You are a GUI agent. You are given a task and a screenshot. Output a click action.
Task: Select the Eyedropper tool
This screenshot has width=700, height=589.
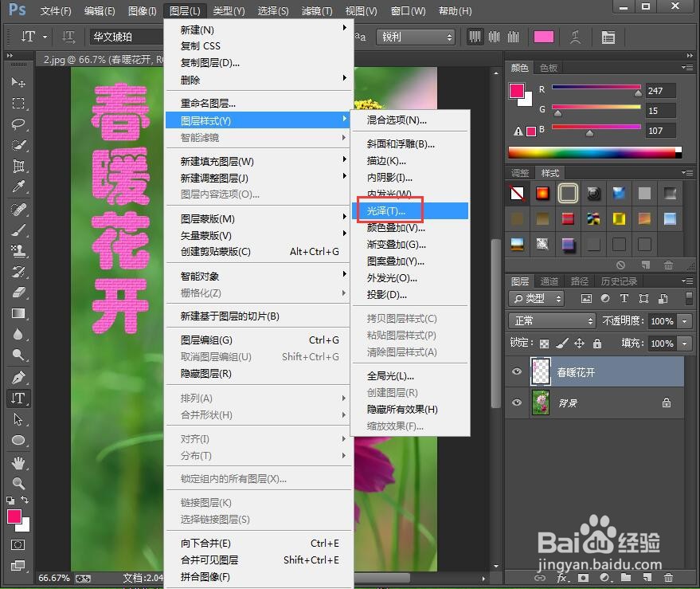click(18, 187)
